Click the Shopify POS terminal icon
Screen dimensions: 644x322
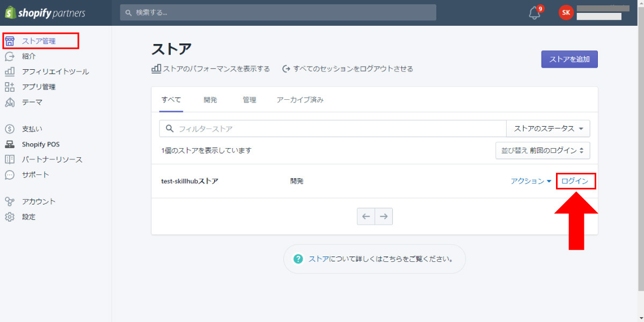click(x=10, y=144)
